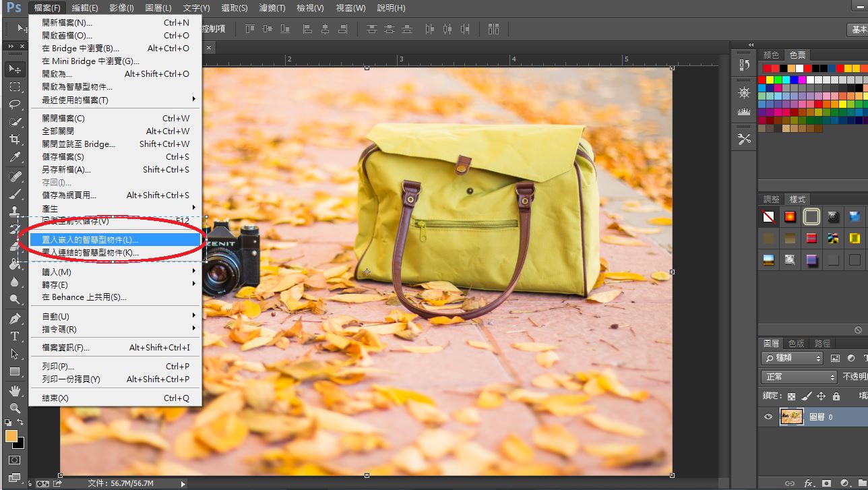
Task: Select the Move tool
Action: [15, 69]
